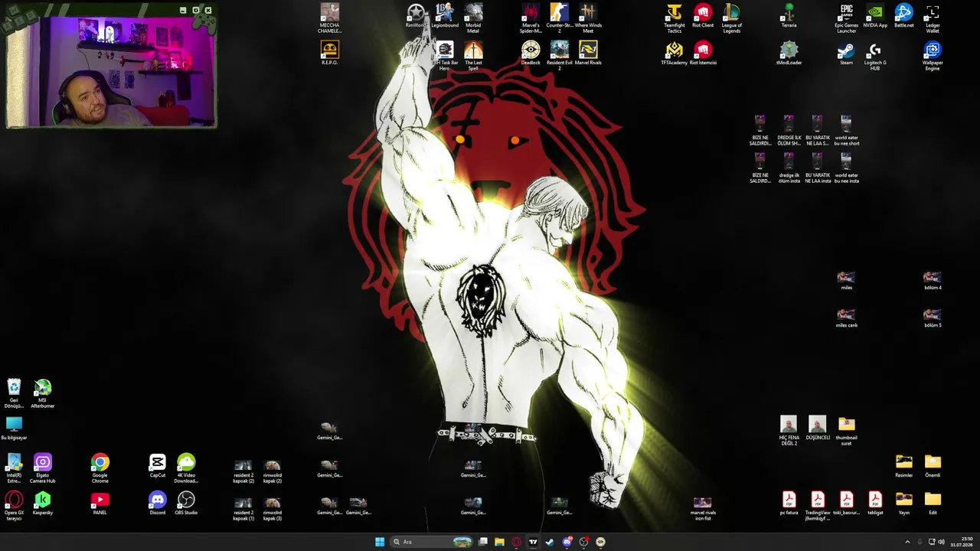Select the rimwolrd kapak (3) image file
Viewport: 980px width, 551px height.
[273, 508]
